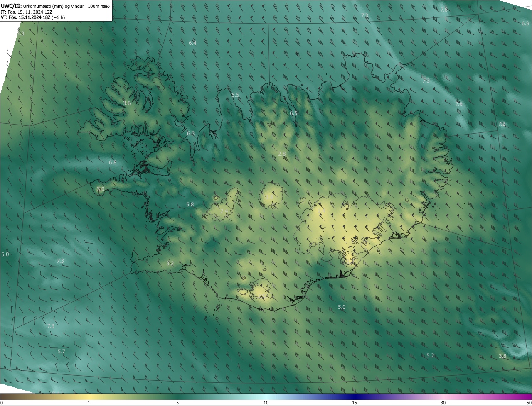Click the 50 tick on the color scale
Screen dimensions: 532x406
pyautogui.click(x=529, y=403)
